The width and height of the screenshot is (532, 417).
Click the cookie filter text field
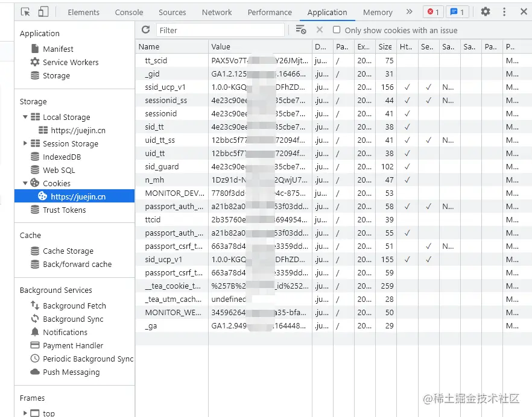click(x=220, y=30)
